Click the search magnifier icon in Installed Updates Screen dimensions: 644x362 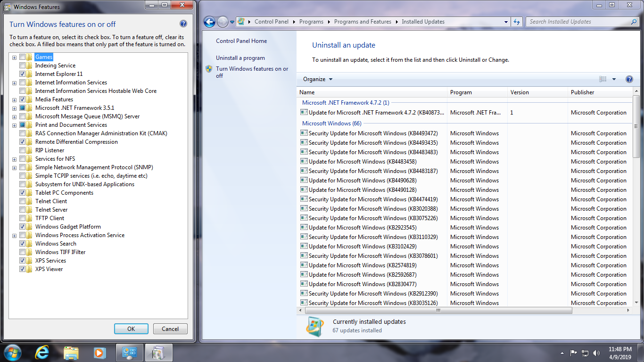(634, 22)
